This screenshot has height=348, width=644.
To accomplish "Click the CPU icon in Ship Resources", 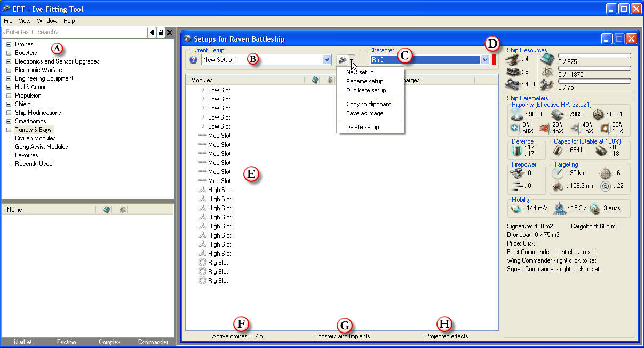I will point(545,58).
